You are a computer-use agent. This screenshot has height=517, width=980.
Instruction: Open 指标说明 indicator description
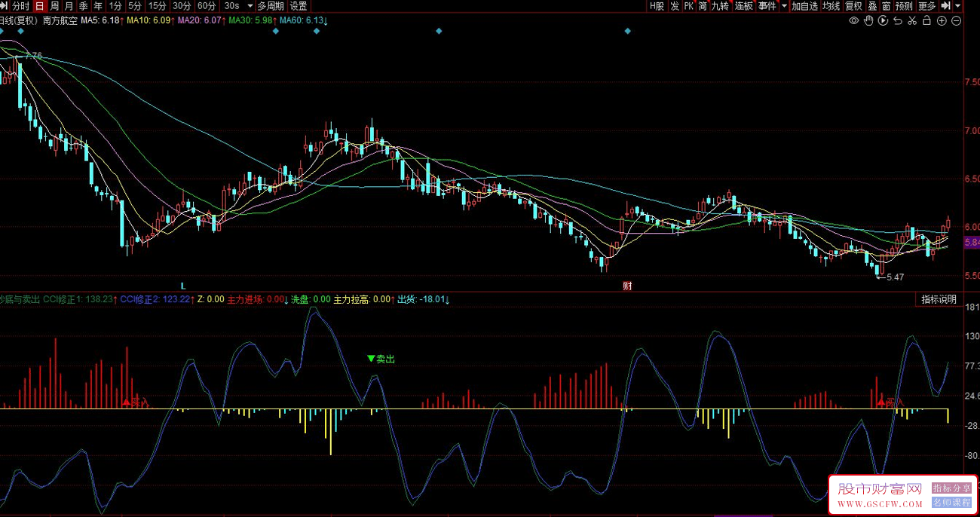coord(939,299)
